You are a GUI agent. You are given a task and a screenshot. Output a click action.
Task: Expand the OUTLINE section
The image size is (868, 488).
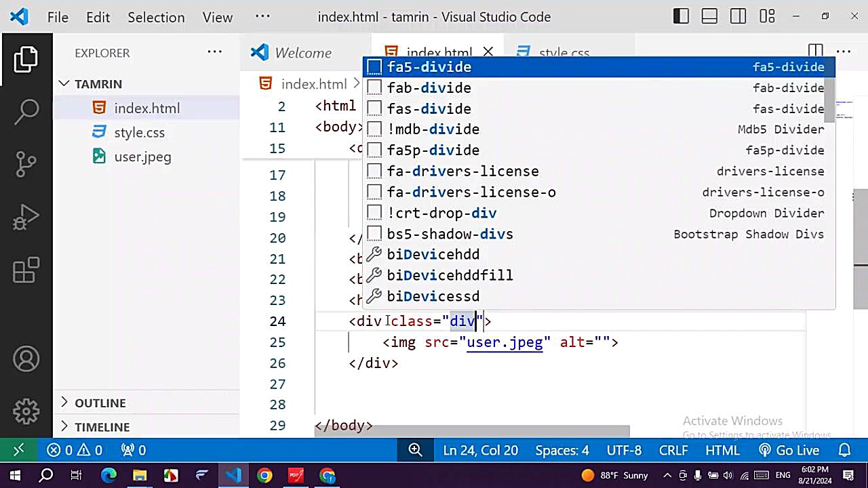146,403
